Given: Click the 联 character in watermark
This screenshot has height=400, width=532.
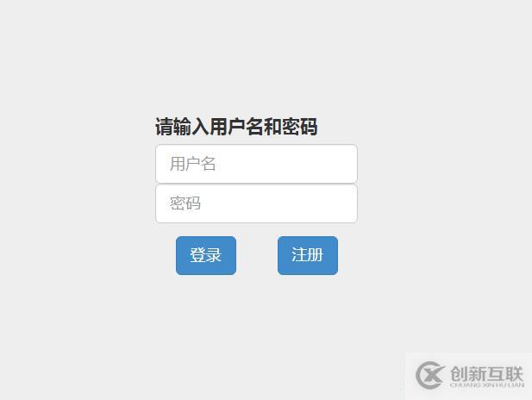Looking at the screenshot, I should click(x=514, y=373).
